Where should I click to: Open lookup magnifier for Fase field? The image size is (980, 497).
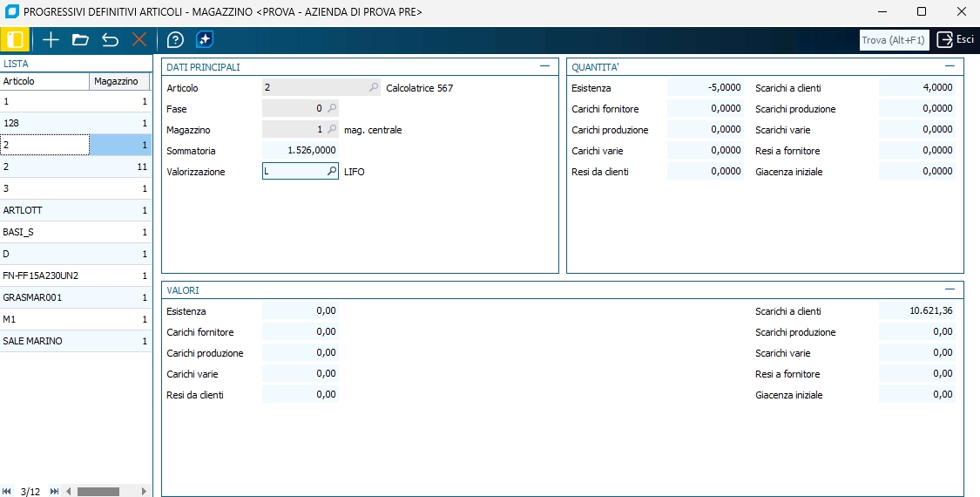[x=332, y=108]
